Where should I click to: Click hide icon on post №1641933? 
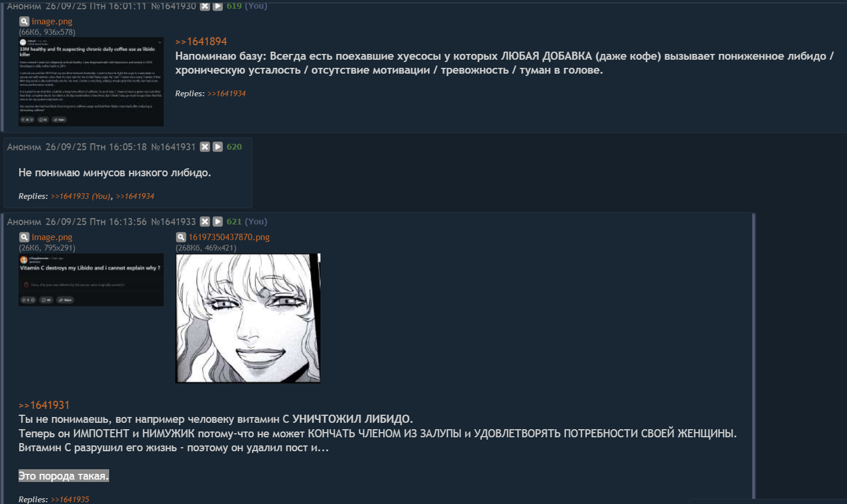point(205,222)
